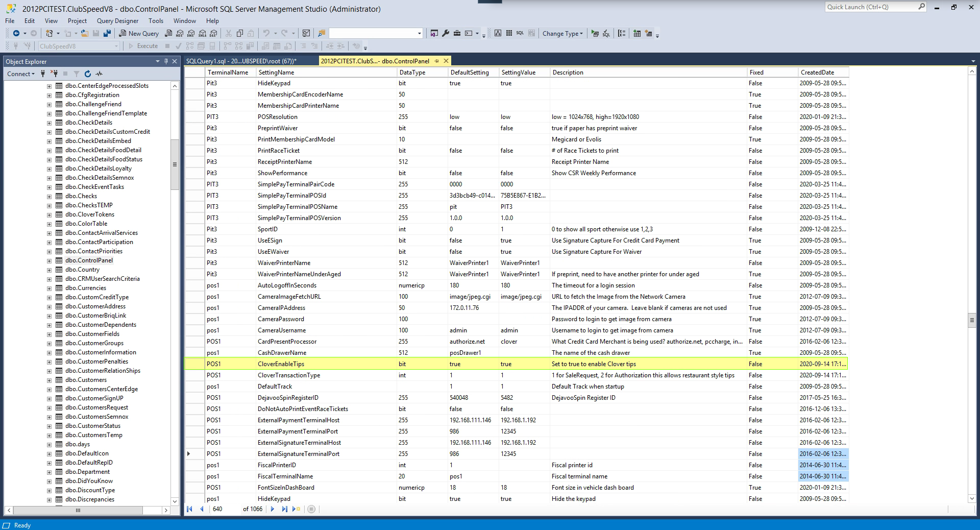Click the Object Explorer horizontal scrollbar thumb

click(78, 510)
